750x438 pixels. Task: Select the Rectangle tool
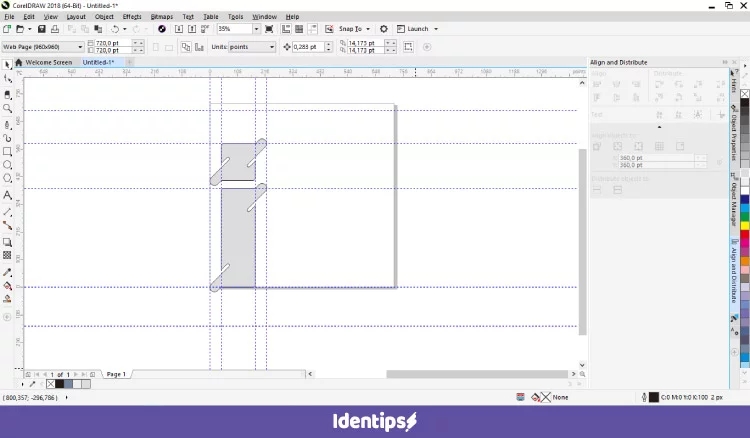(7, 152)
